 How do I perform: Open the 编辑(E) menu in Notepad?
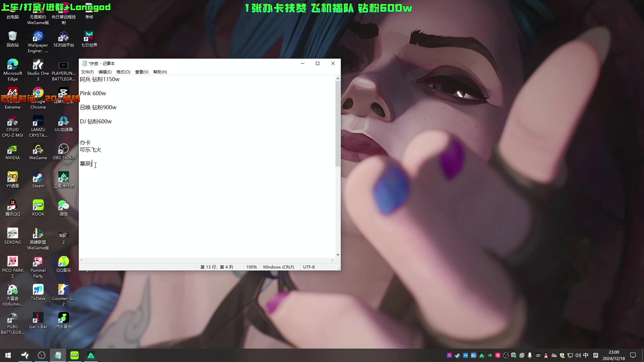(105, 72)
